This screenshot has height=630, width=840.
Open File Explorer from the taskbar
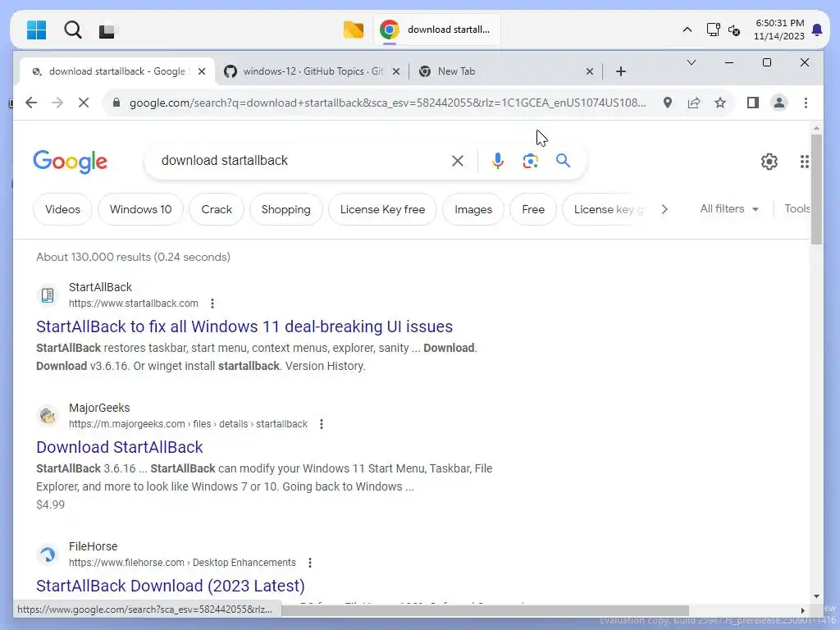(x=353, y=30)
